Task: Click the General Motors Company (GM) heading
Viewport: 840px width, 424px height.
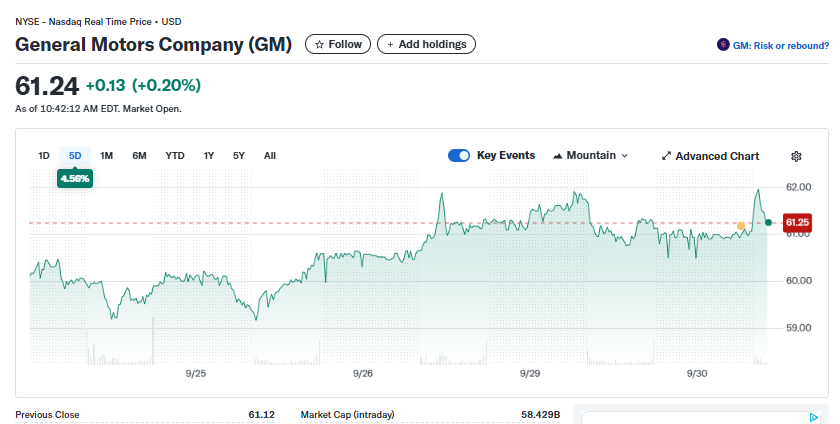Action: click(154, 44)
